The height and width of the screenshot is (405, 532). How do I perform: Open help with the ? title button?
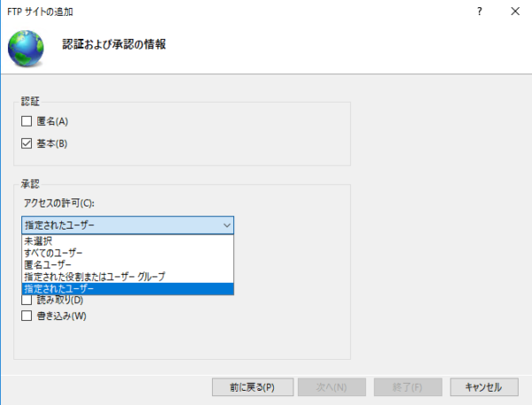pyautogui.click(x=480, y=12)
